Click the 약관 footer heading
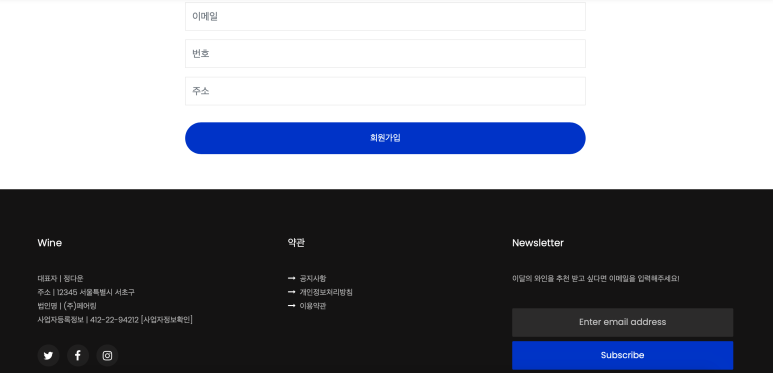This screenshot has height=373, width=773. click(296, 243)
